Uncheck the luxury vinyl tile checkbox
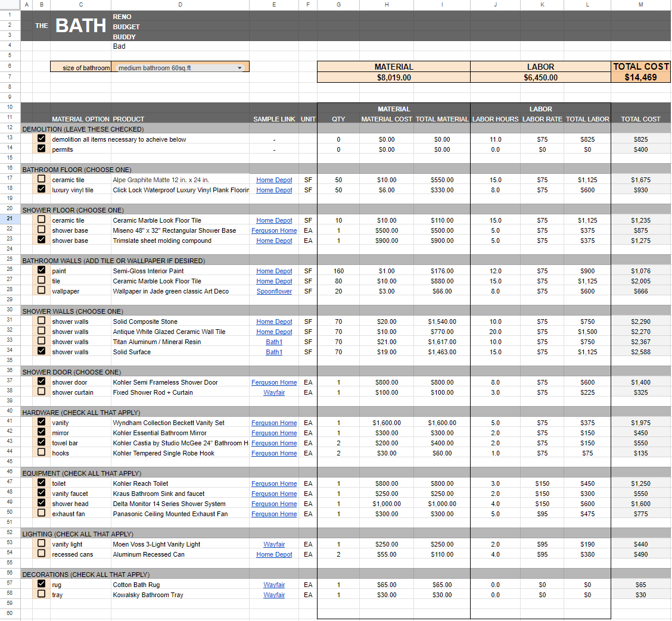 coord(42,189)
